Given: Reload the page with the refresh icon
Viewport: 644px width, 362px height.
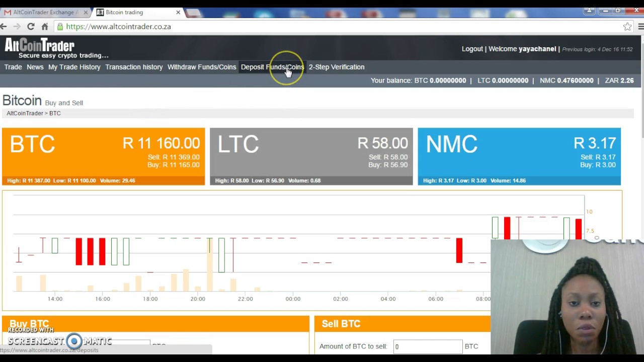Looking at the screenshot, I should click(31, 27).
